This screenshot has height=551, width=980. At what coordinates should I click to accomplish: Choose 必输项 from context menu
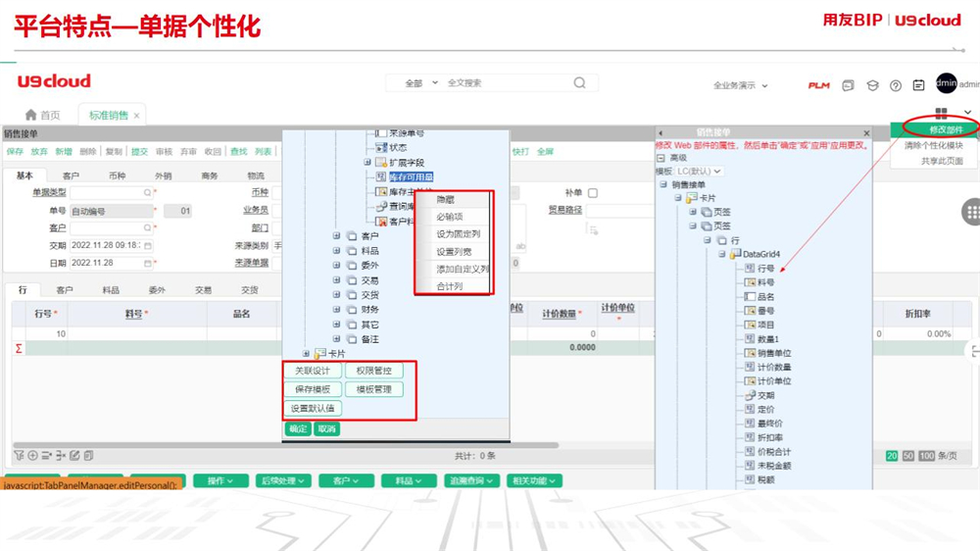point(453,217)
